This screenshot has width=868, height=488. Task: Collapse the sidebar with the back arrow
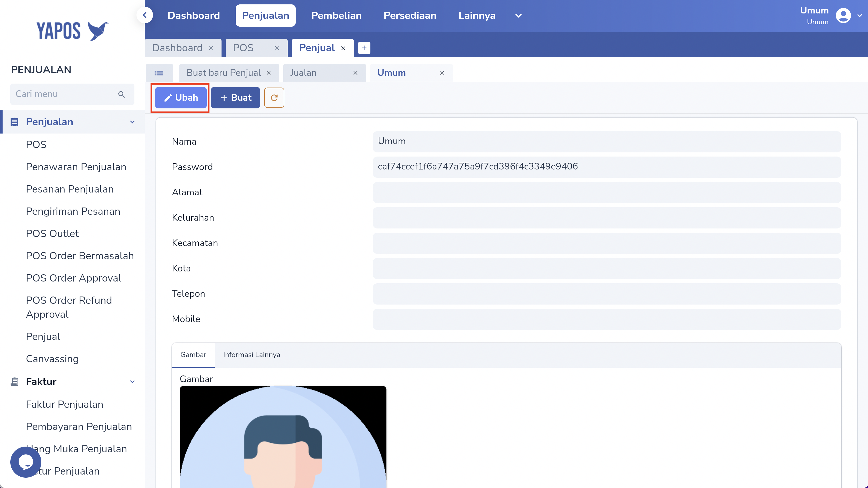tap(145, 15)
